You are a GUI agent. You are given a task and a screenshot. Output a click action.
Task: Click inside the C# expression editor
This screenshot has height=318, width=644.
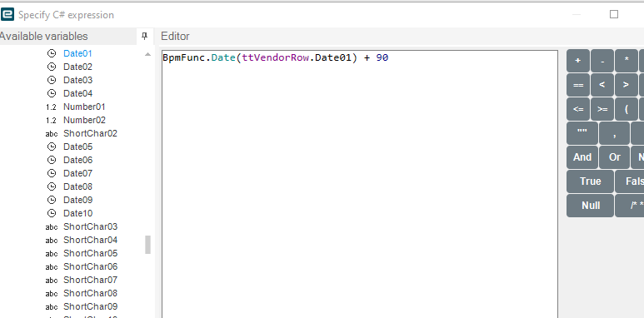tap(360, 184)
